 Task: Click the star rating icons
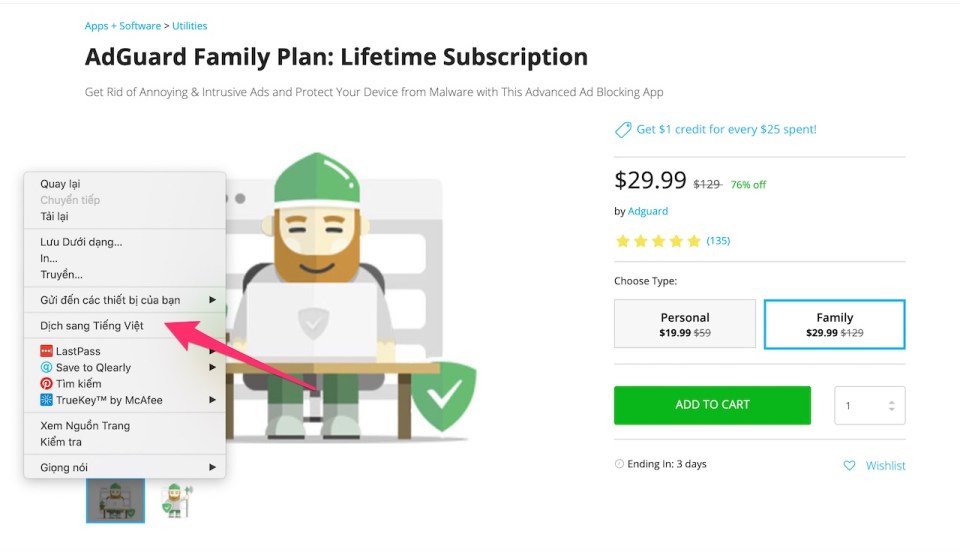(658, 241)
